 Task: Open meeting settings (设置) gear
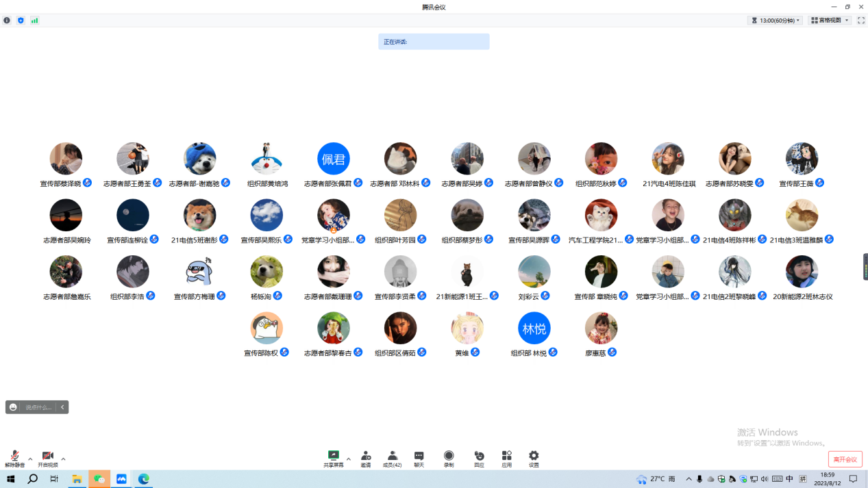tap(534, 457)
